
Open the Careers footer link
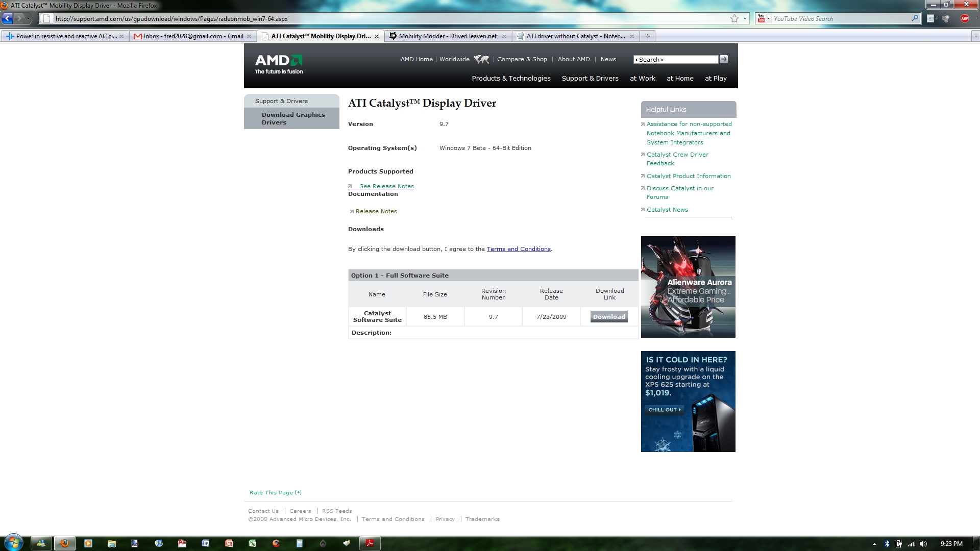pos(300,511)
